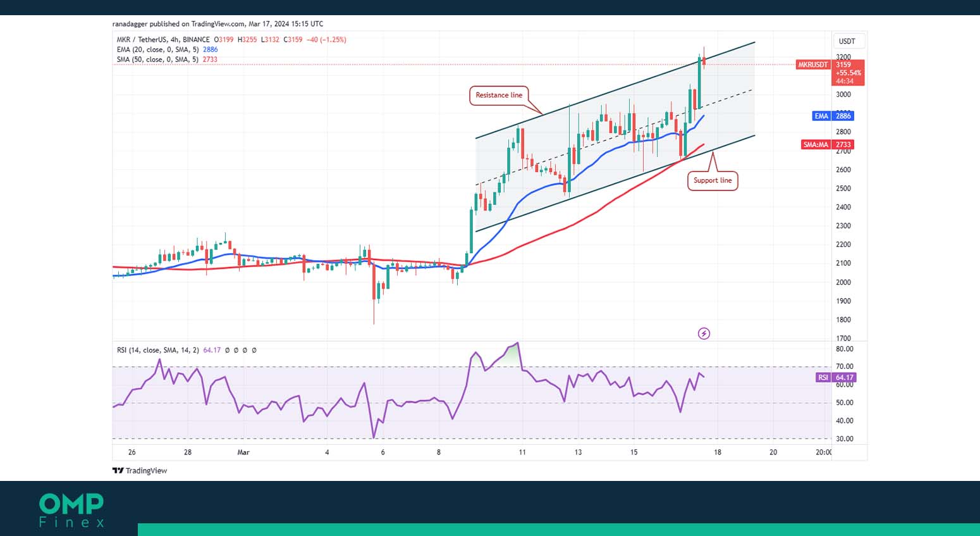Click the RSI (14, close, SMA) legend
980x536 pixels.
(159, 350)
